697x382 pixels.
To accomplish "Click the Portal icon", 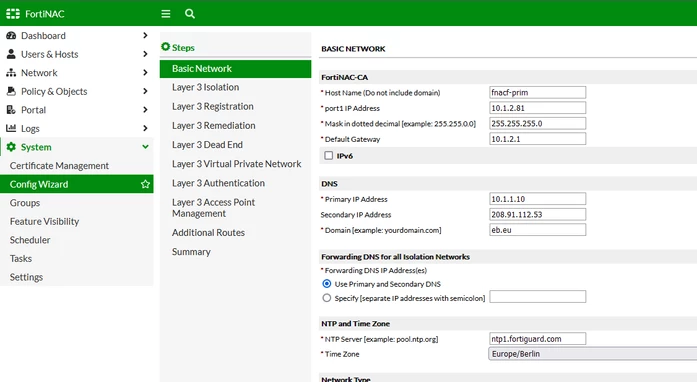I will 11,110.
